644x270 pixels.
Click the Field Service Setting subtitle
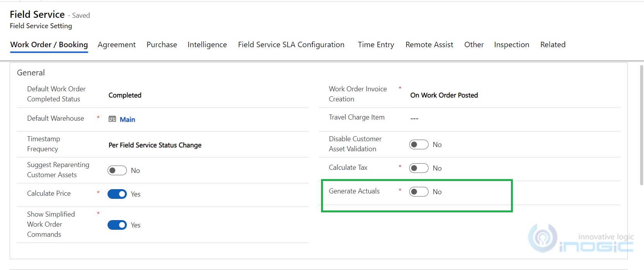[41, 26]
